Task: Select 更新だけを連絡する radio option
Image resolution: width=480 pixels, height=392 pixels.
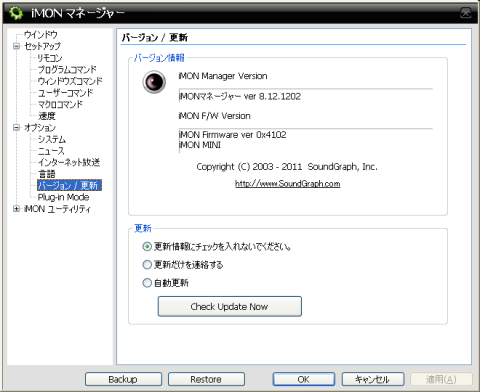Action: point(147,265)
